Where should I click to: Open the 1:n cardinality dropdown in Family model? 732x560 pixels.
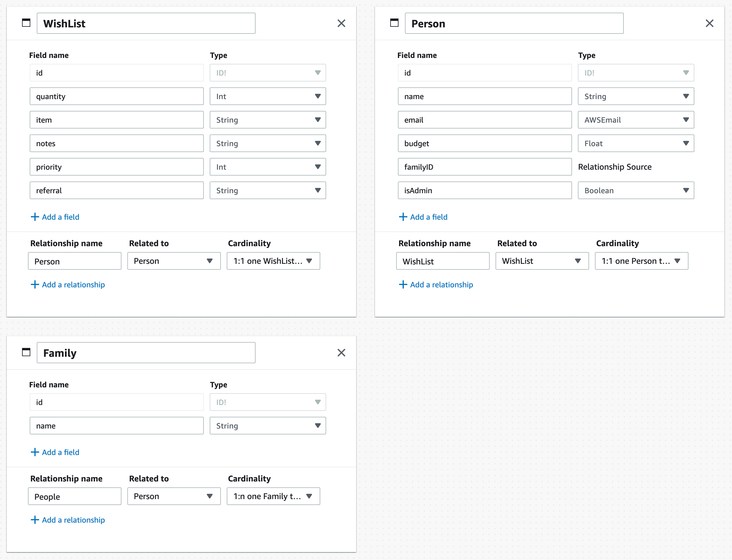(x=273, y=496)
